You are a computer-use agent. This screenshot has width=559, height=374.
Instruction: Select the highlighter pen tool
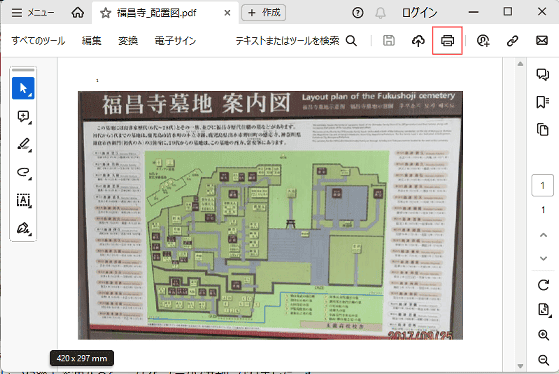[x=23, y=144]
